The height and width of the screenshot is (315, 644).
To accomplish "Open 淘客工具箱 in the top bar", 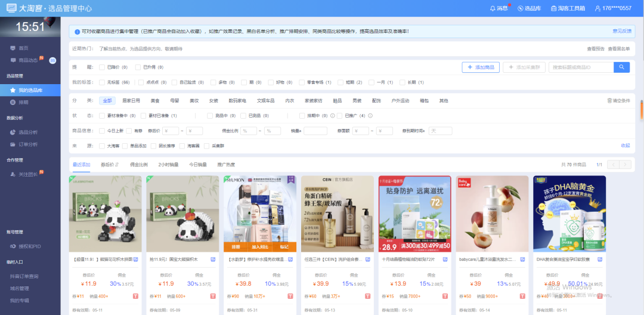I will (x=568, y=8).
